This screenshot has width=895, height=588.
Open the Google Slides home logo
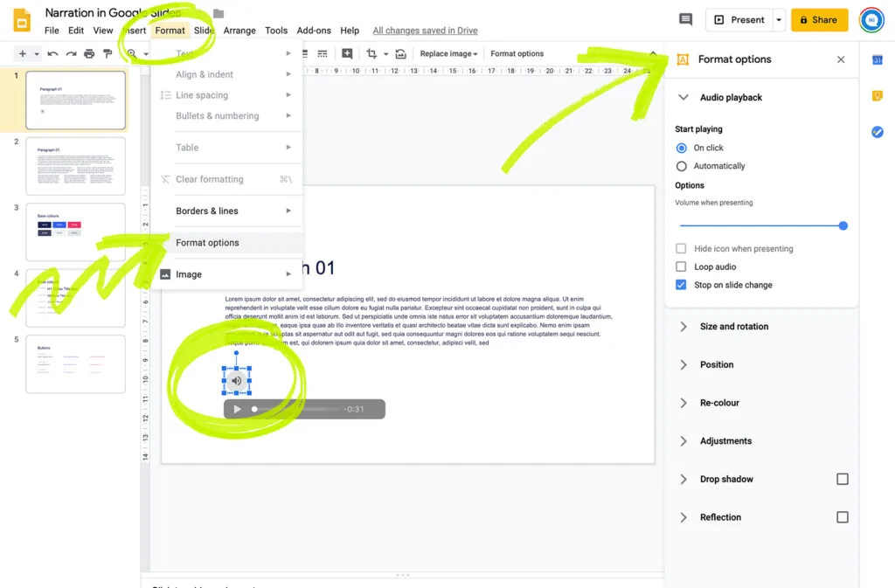click(22, 20)
